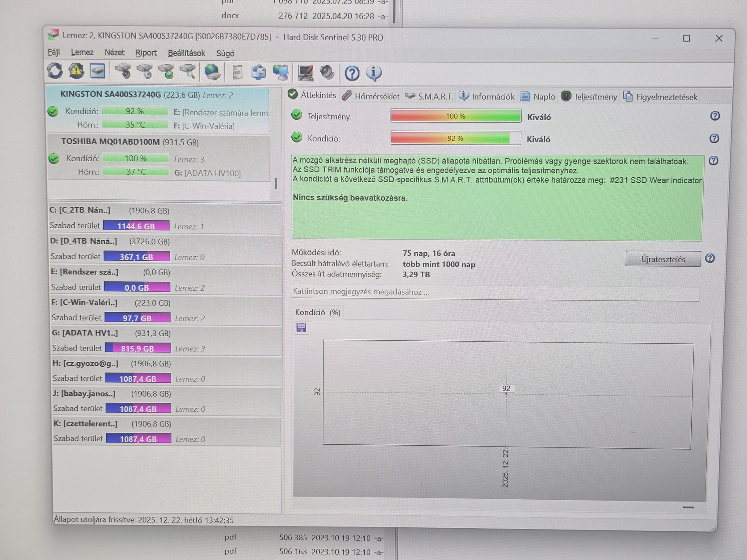Click the envelope with blue arrows icon

[x=259, y=72]
